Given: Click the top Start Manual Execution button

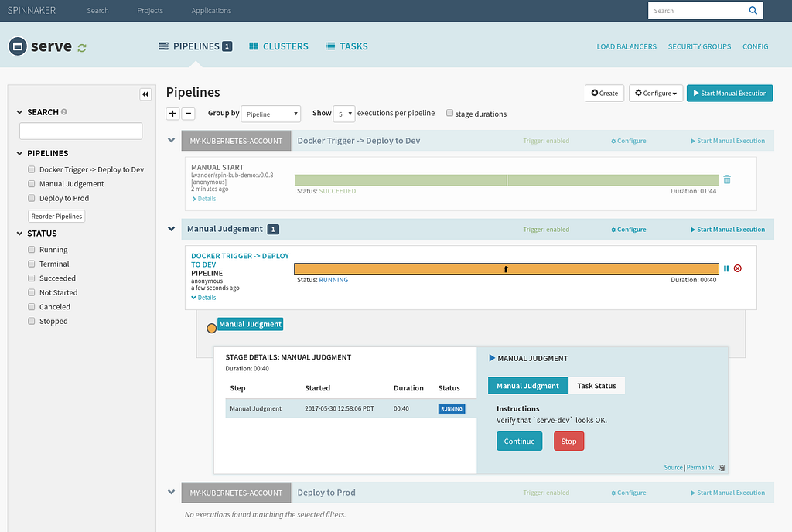Looking at the screenshot, I should (729, 94).
